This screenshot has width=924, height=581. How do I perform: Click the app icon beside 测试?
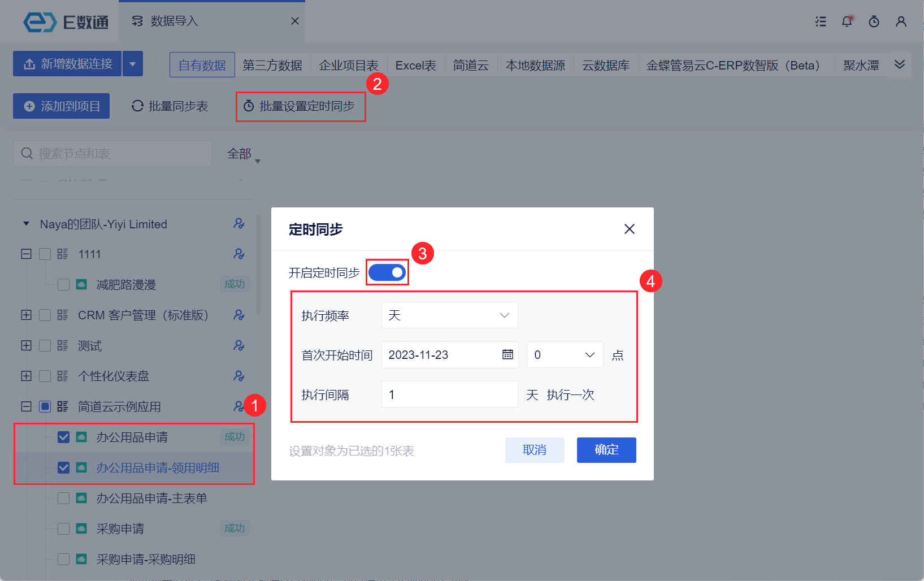(x=63, y=345)
